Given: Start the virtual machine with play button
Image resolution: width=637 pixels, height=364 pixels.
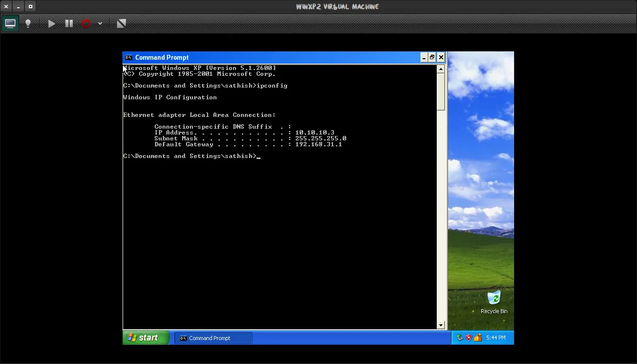Looking at the screenshot, I should 51,23.
